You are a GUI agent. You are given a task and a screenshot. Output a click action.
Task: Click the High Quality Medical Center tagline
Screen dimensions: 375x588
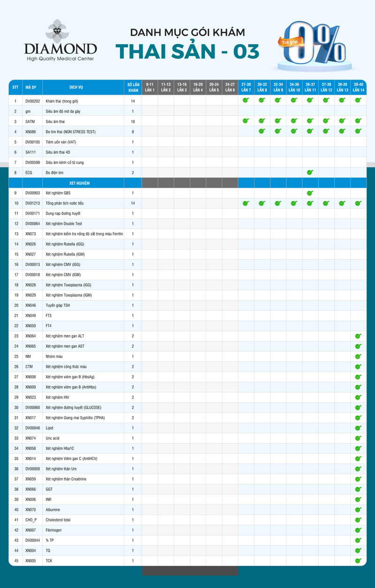click(60, 59)
